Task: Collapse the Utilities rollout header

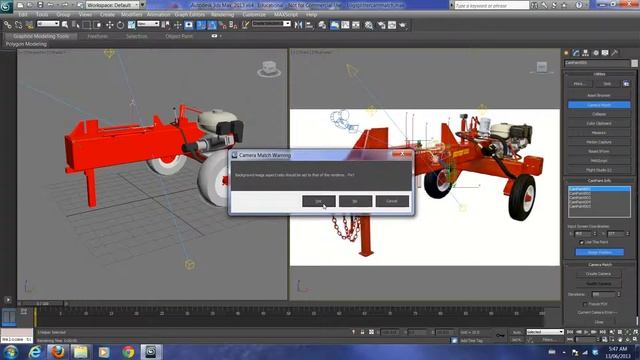Action: coord(599,74)
